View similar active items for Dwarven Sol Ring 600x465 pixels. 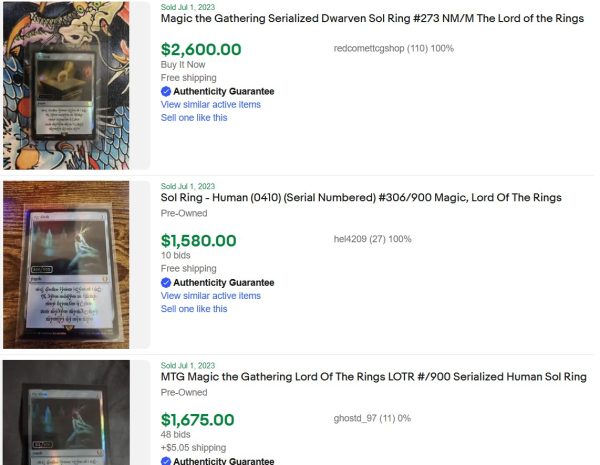coord(210,104)
